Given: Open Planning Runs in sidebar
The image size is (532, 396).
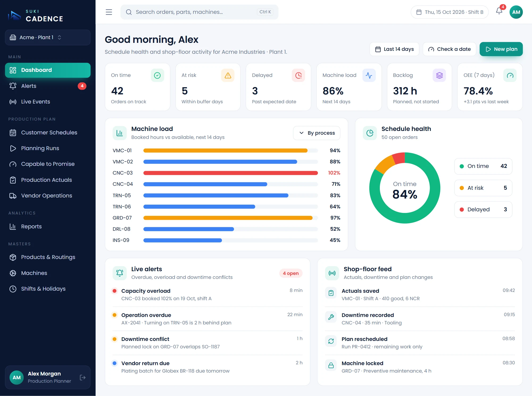Looking at the screenshot, I should pos(48,148).
